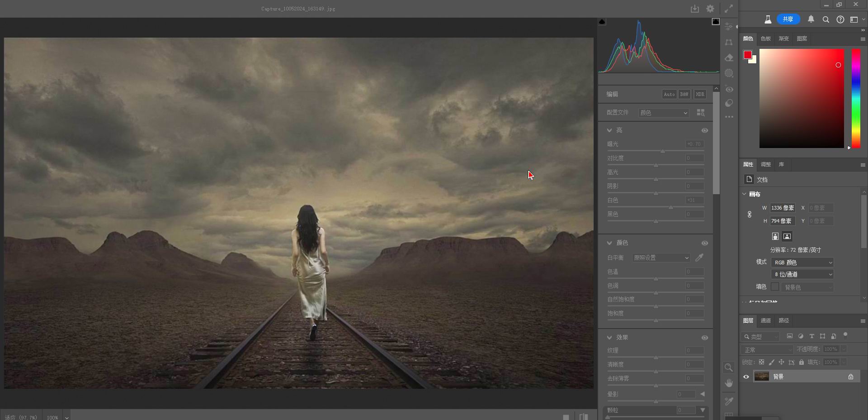Select the Healing eraser tool

[729, 57]
